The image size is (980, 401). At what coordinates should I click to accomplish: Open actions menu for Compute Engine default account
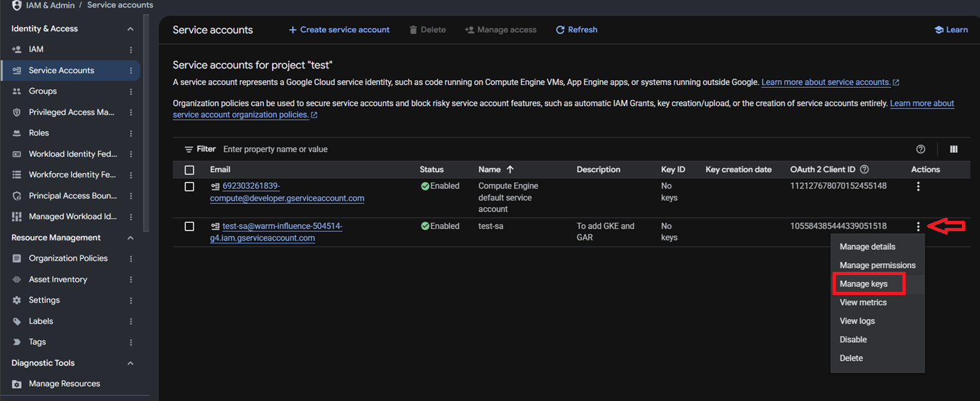pyautogui.click(x=918, y=187)
